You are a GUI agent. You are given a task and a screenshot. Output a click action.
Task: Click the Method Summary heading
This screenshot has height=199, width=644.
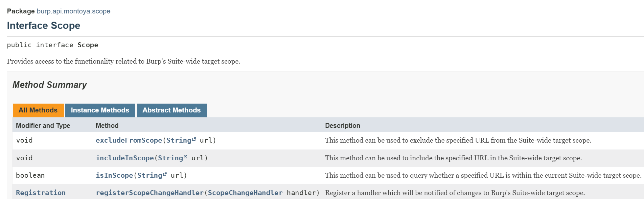pos(50,85)
